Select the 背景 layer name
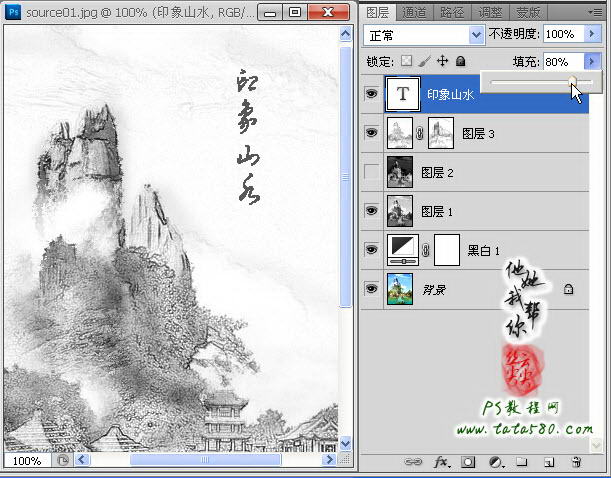This screenshot has height=478, width=611. [434, 289]
